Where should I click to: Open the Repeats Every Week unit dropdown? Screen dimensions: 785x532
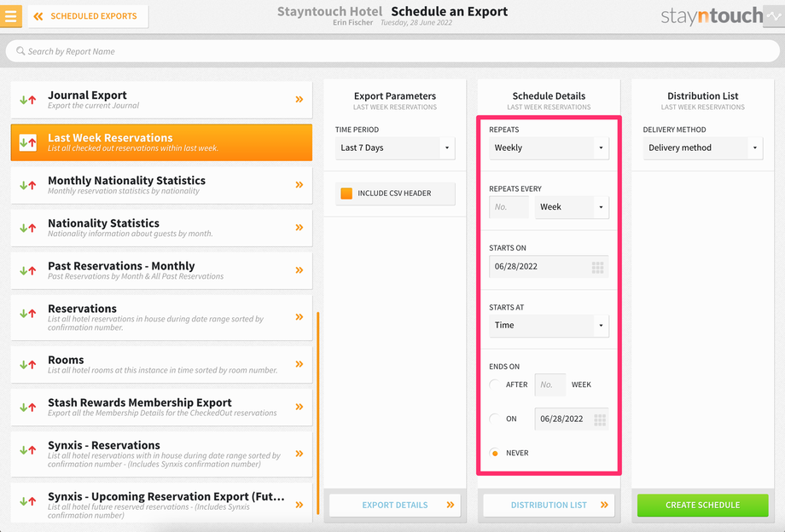tap(572, 207)
